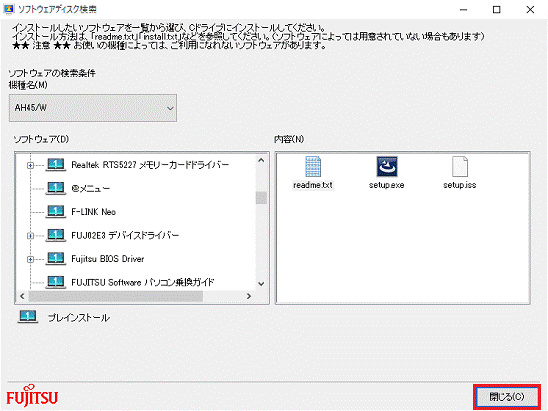Click the @メニュー laptop icon
The width and height of the screenshot is (548, 411).
click(56, 188)
